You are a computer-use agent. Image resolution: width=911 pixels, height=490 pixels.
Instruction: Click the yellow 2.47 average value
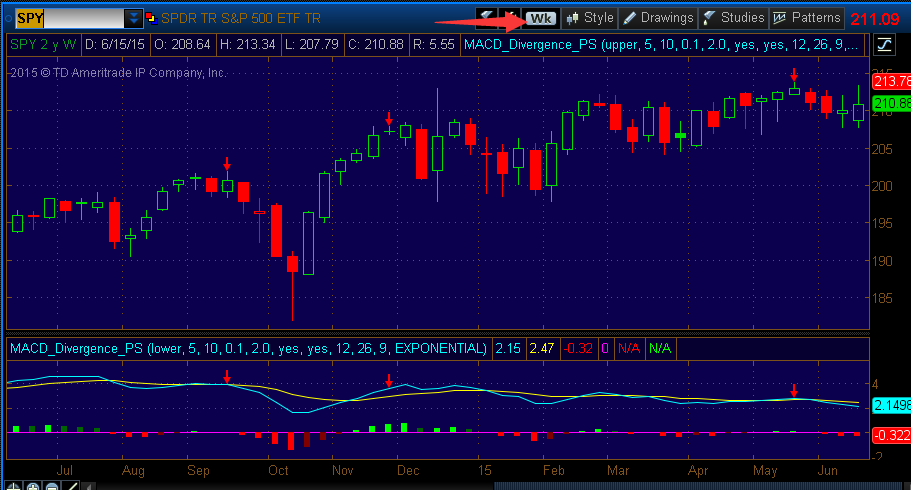[542, 349]
